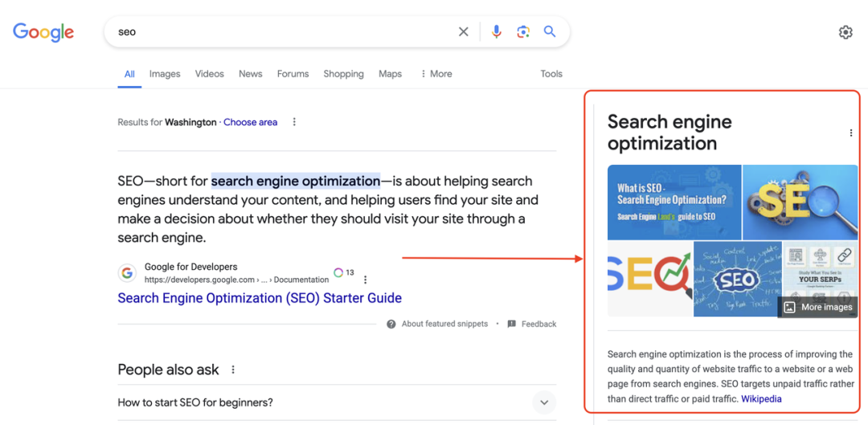Open the SEO mind map cloud thumbnail
Image resolution: width=868 pixels, height=425 pixels.
[x=737, y=278]
